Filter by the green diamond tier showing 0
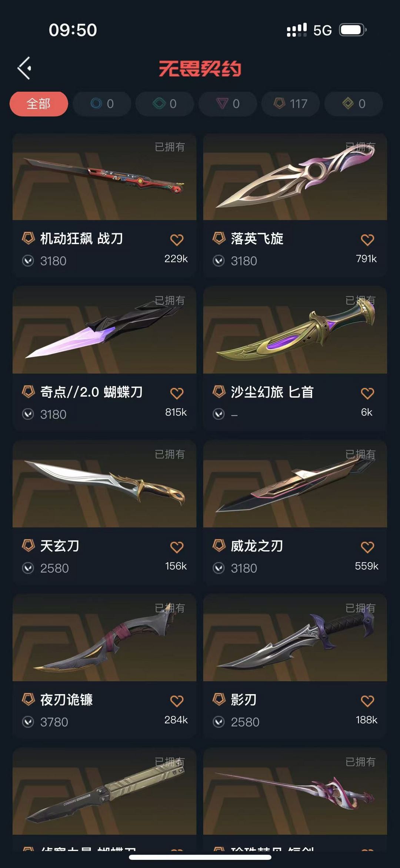Screen dimensions: 400x868 pyautogui.click(x=165, y=104)
